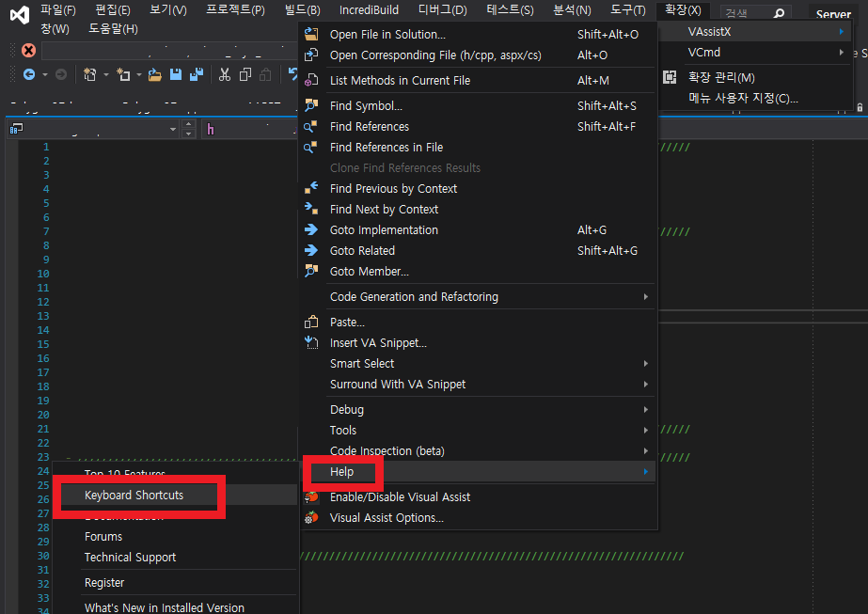Click the Add New Item toolbar icon
This screenshot has height=614, width=868.
click(123, 74)
